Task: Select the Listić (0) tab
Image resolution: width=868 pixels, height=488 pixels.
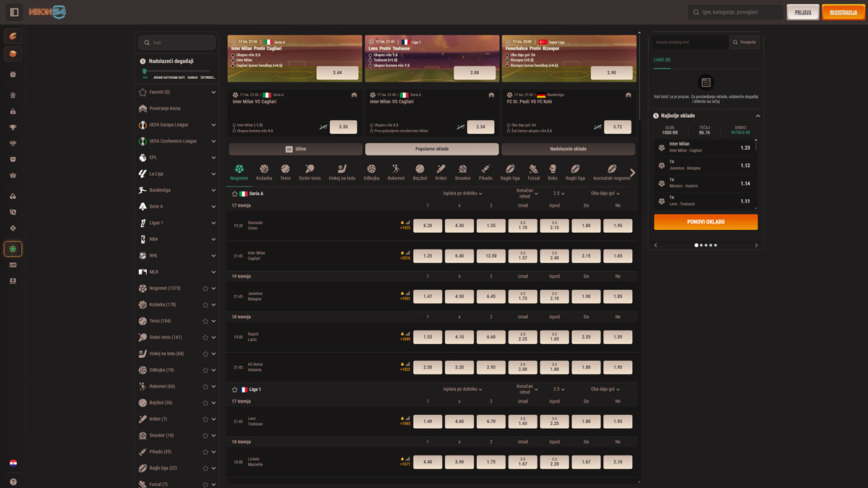Action: coord(662,60)
